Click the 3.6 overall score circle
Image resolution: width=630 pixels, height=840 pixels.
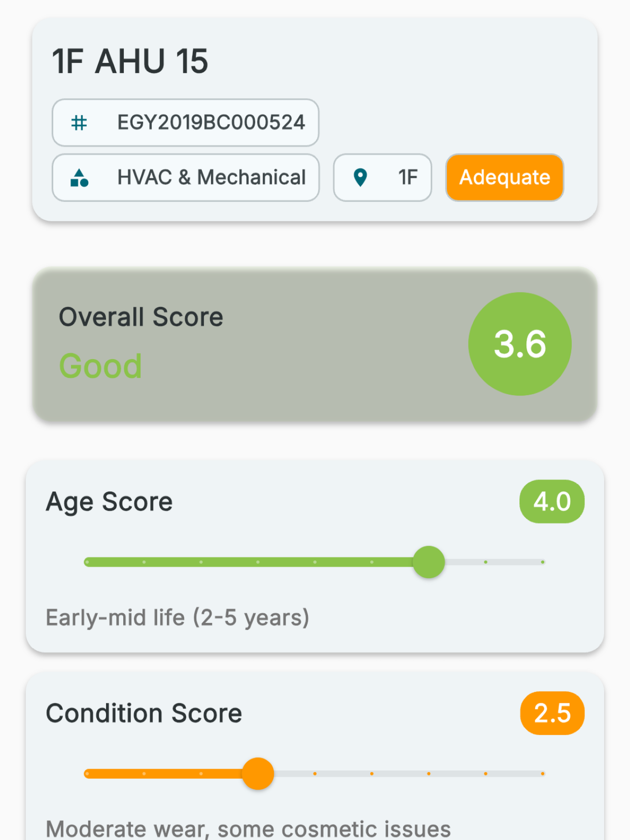click(x=520, y=344)
